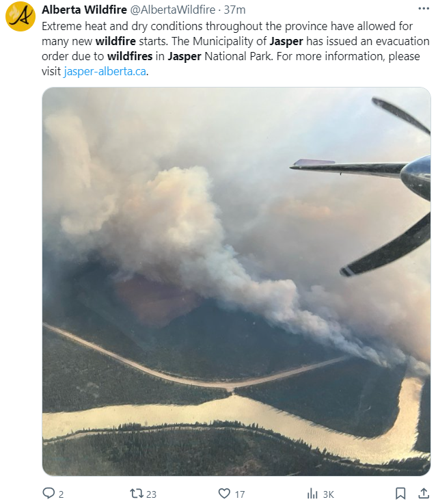Click the reply count number 2
The image size is (438, 504).
(x=61, y=494)
